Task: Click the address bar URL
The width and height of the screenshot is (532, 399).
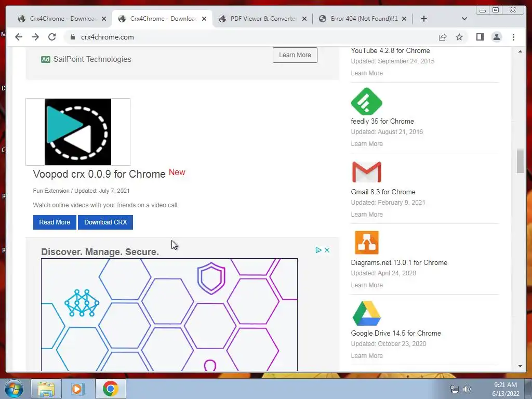Action: coord(107,37)
